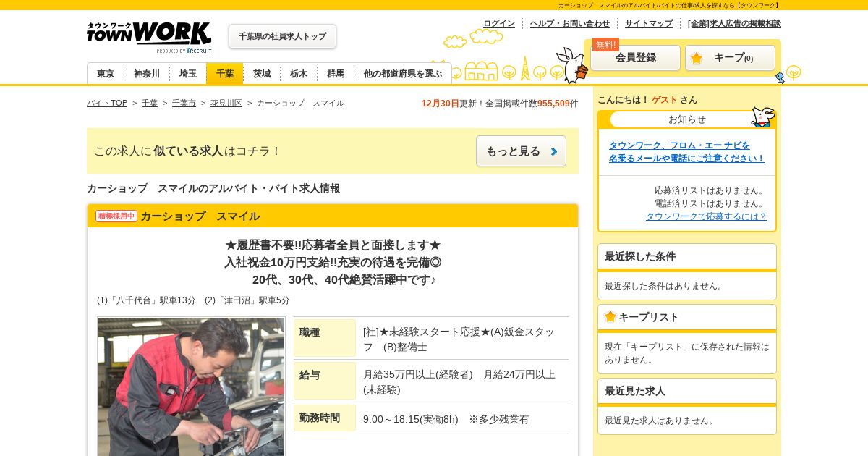Screen dimensions: 868x456
Task: Click the 積極採用中 badge
Action: 116,216
